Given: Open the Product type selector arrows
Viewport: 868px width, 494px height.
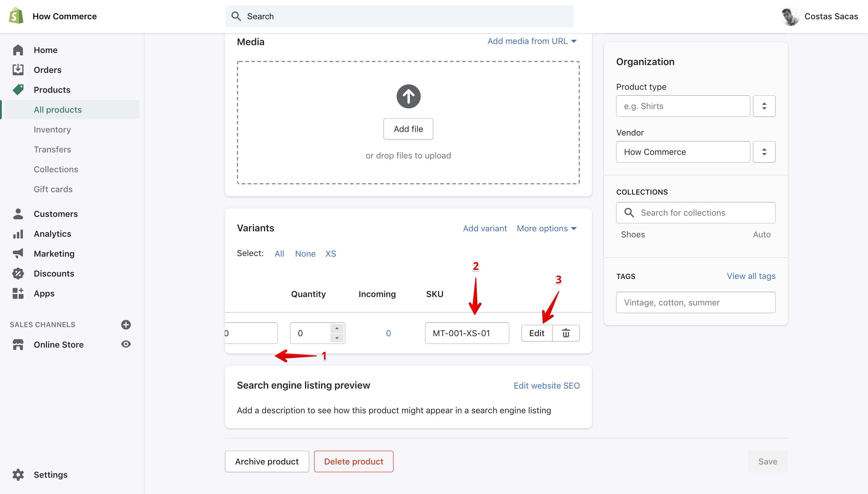Looking at the screenshot, I should 764,106.
